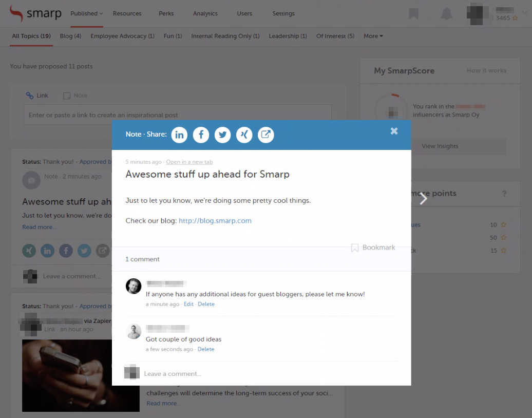Screen dimensions: 532x418
Task: Open the Published dropdown menu
Action: [86, 13]
